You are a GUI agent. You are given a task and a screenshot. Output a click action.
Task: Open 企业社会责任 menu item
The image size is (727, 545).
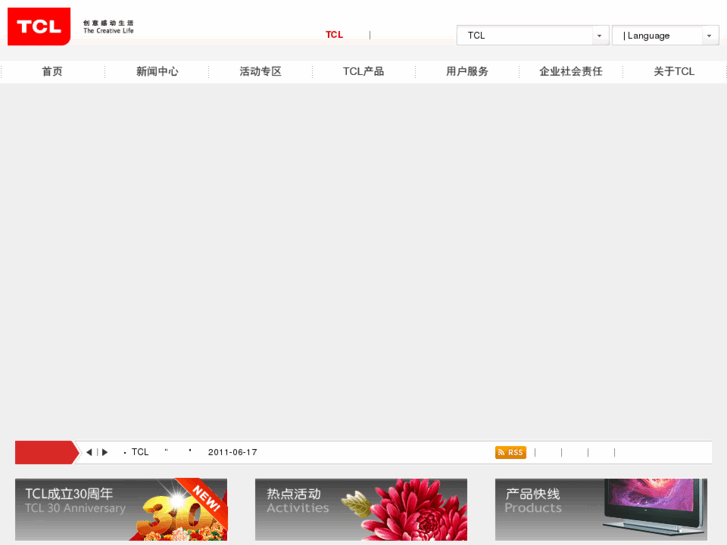click(x=571, y=71)
